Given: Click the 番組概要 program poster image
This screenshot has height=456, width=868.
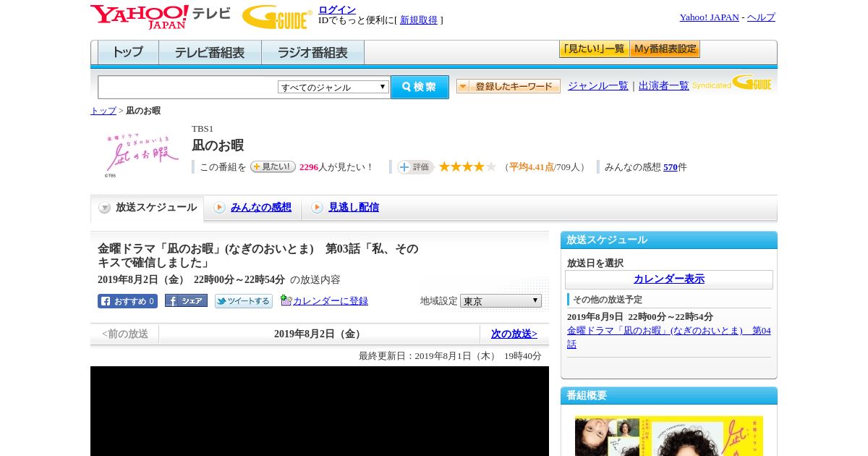Looking at the screenshot, I should coord(669,436).
